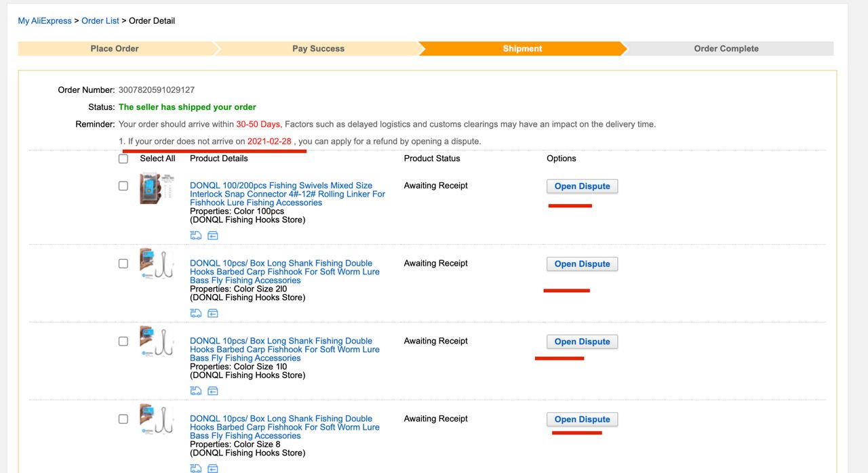Viewport: 868px width, 473px height.
Task: Click return box icon under Size 2|0 hooks
Action: click(213, 313)
